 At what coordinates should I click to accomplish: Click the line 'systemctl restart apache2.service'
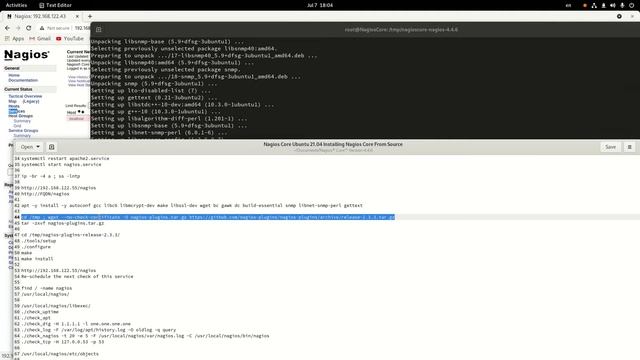(65, 158)
